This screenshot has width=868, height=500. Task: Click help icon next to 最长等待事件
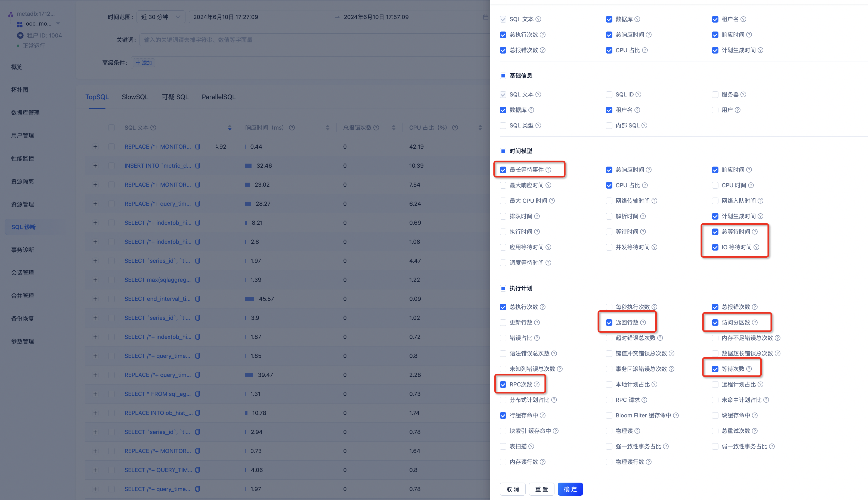(548, 170)
